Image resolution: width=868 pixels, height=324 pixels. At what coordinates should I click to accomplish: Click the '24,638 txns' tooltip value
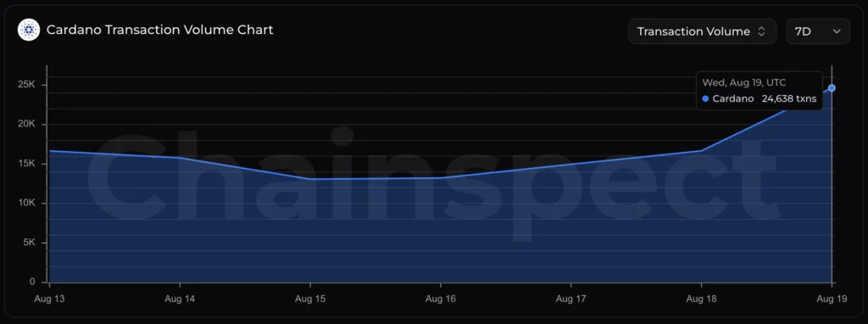point(789,98)
